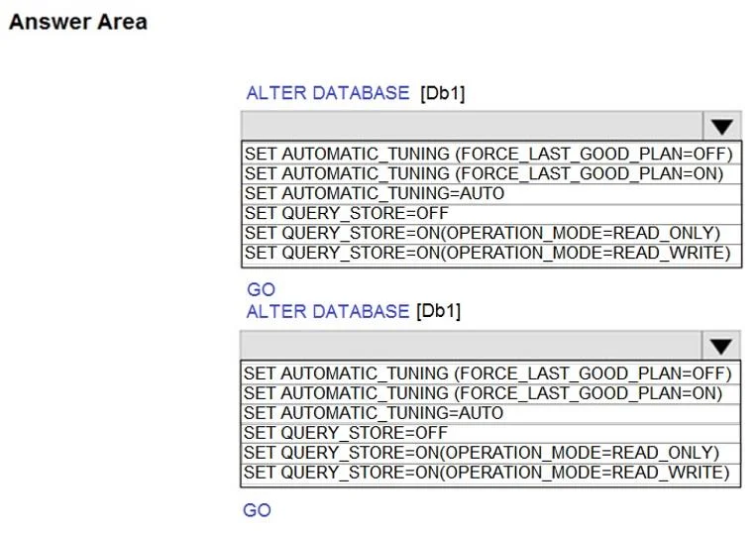Select READ_ONLY query store option in second list
756x533 pixels.
coord(490,453)
